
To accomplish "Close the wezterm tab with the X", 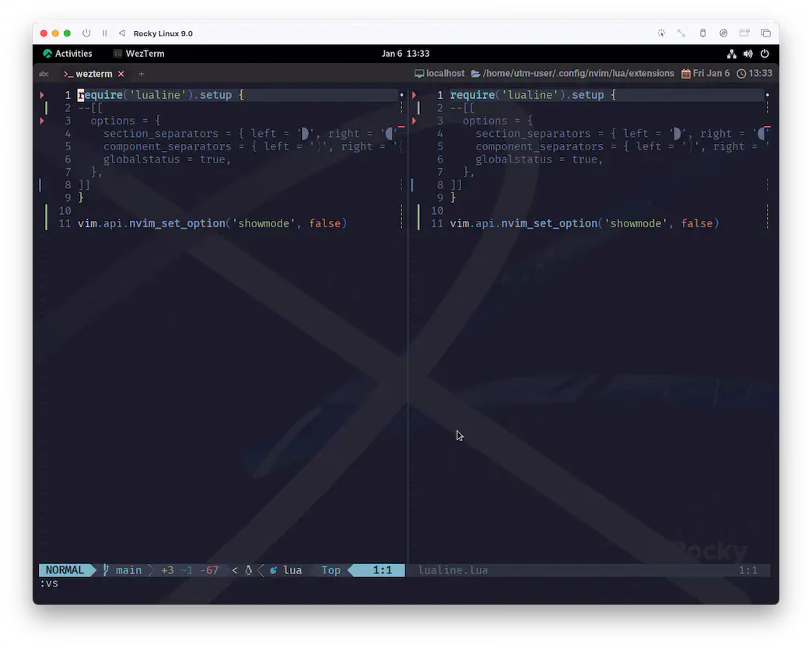I will click(x=121, y=74).
